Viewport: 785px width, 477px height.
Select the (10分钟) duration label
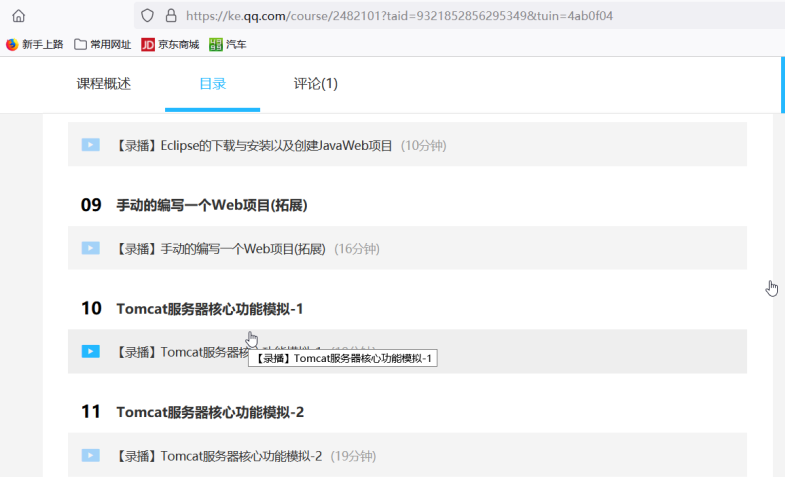coord(424,146)
